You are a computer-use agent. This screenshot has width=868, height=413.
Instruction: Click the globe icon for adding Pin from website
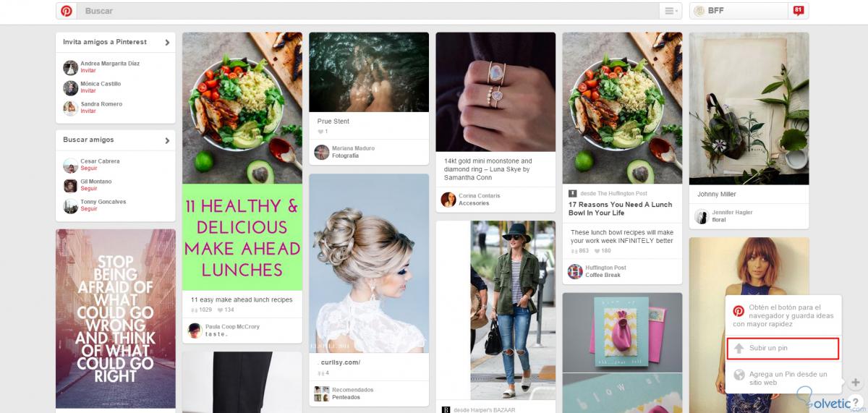pos(739,375)
